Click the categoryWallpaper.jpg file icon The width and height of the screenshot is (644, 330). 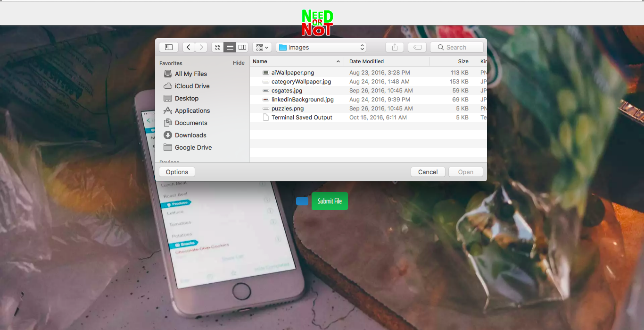(266, 82)
